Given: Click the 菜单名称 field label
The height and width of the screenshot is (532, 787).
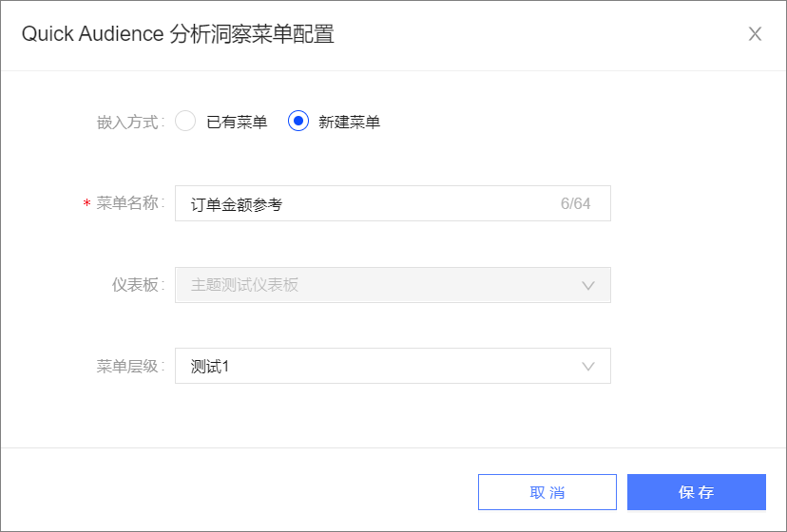Looking at the screenshot, I should point(130,202).
